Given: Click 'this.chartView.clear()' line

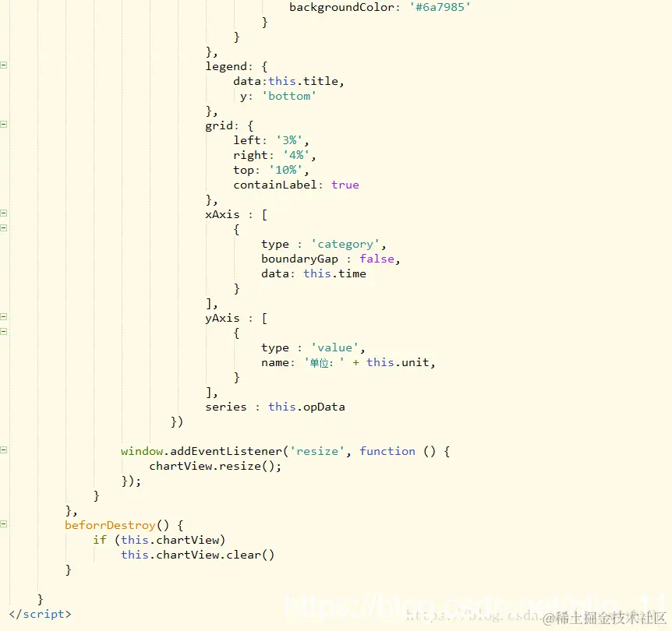Looking at the screenshot, I should pyautogui.click(x=197, y=555).
